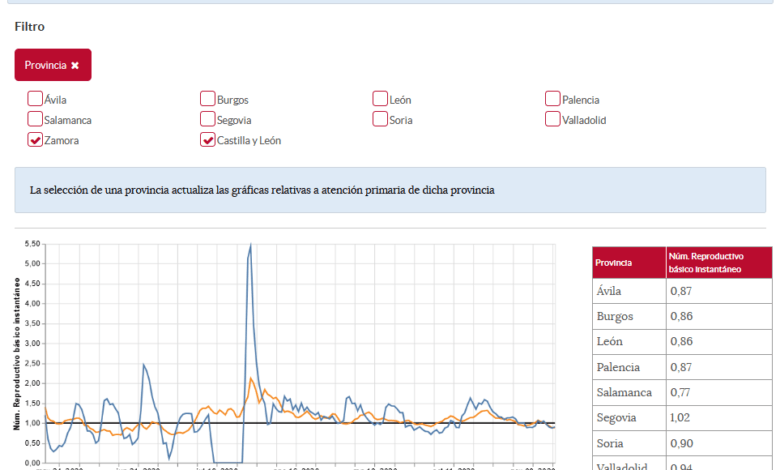Check the Ávila province checkbox
Image resolution: width=780 pixels, height=470 pixels.
click(35, 99)
